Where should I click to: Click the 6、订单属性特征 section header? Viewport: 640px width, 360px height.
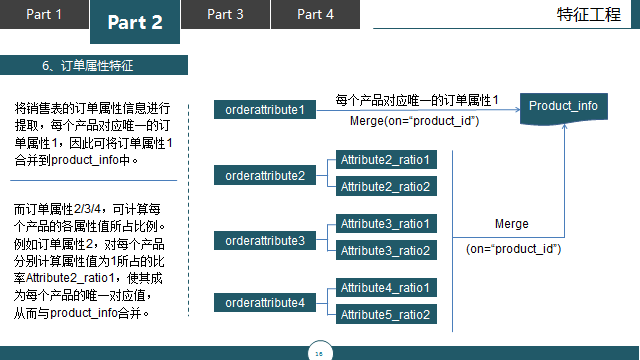point(94,65)
